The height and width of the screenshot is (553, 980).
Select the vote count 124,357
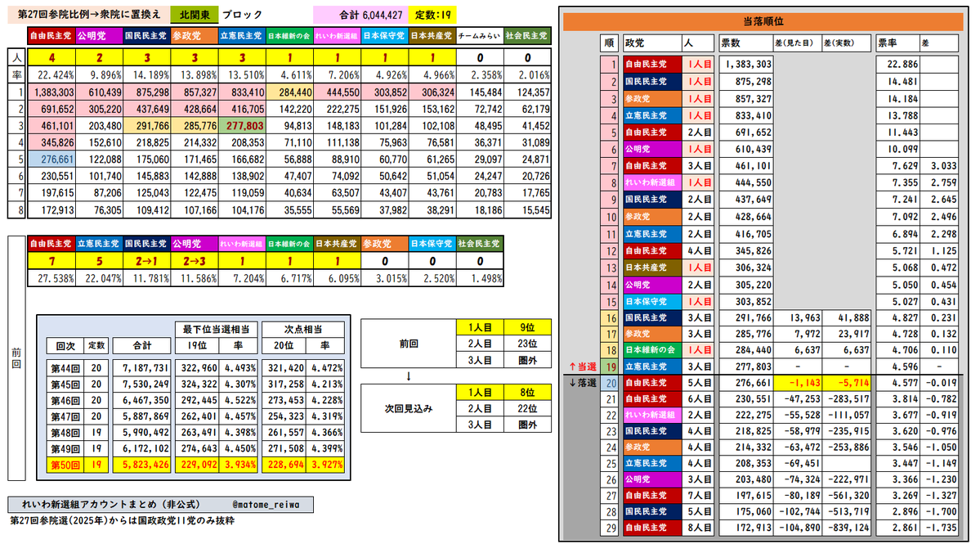527,92
